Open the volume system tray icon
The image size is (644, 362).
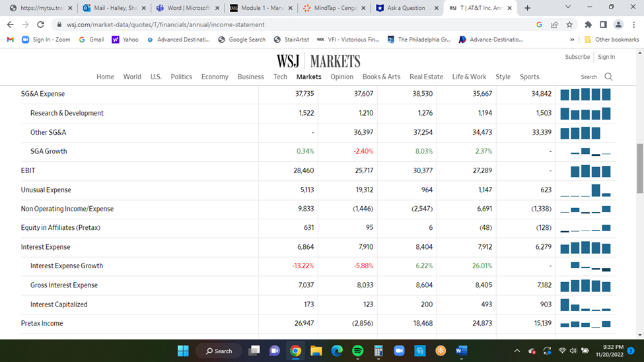(573, 351)
